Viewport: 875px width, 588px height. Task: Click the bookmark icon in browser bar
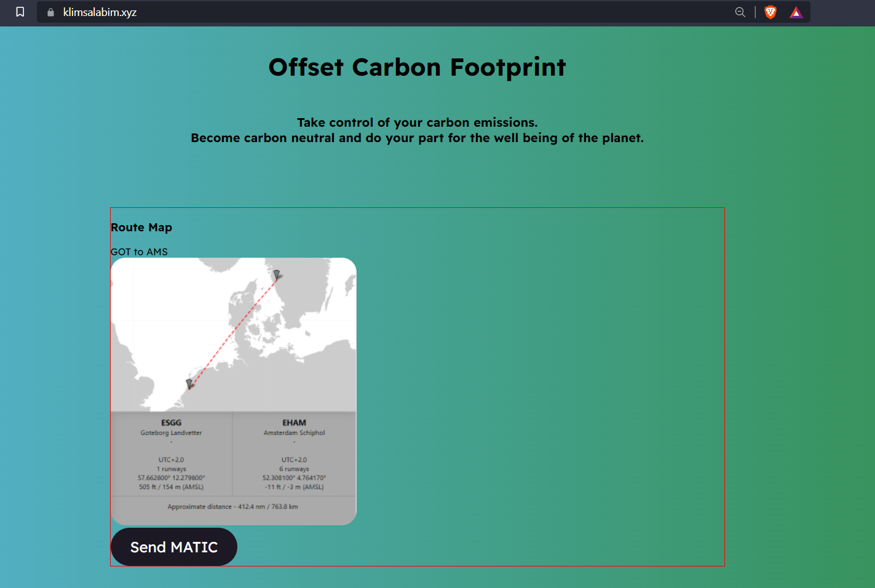point(20,12)
